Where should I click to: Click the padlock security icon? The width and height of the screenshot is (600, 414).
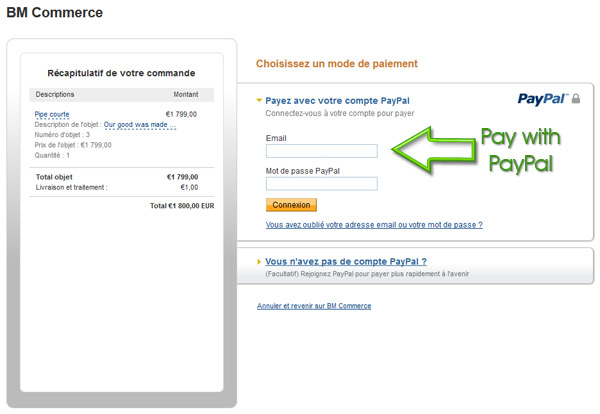[x=576, y=99]
